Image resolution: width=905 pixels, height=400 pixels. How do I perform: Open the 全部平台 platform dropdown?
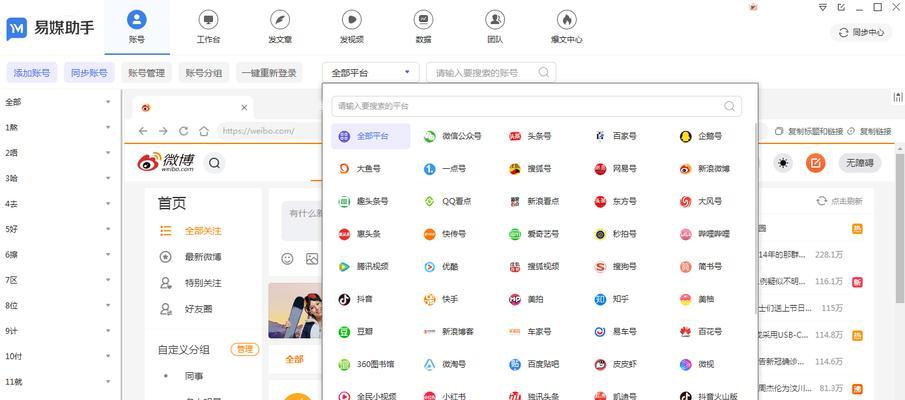[371, 73]
